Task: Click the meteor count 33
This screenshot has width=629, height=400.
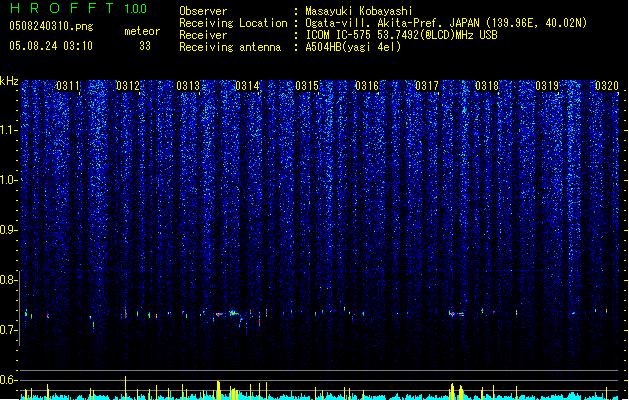Action: tap(145, 46)
